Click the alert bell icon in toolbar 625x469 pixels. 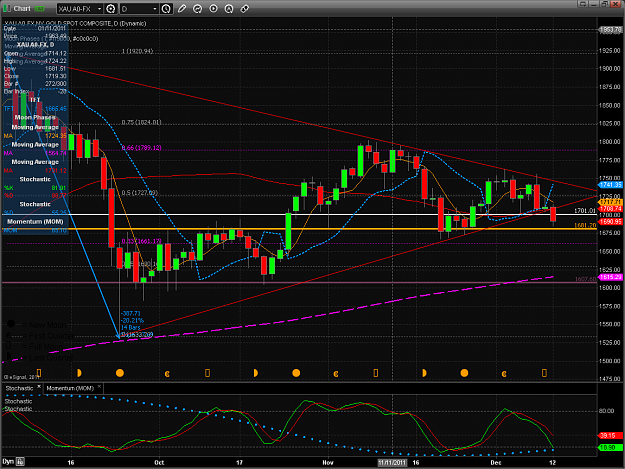point(229,8)
